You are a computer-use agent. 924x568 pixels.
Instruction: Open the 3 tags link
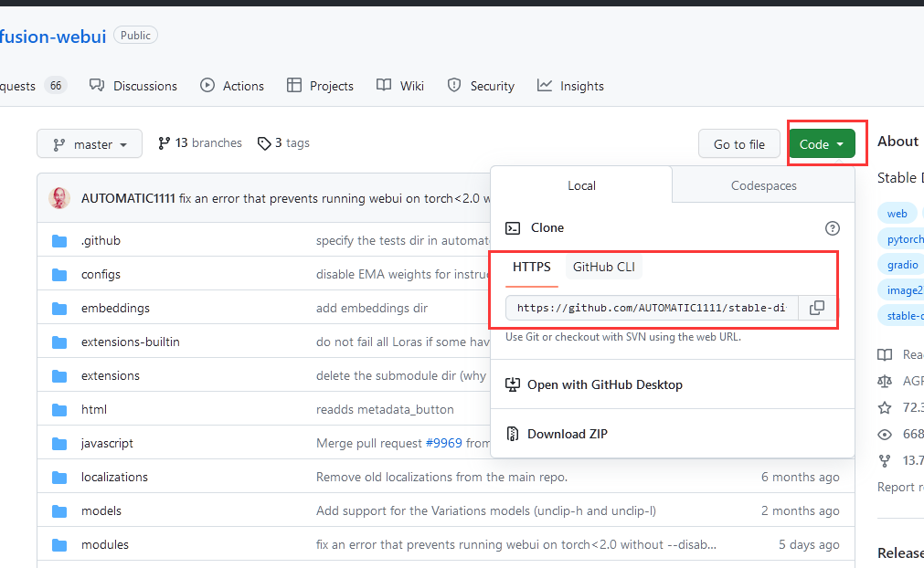pyautogui.click(x=283, y=143)
